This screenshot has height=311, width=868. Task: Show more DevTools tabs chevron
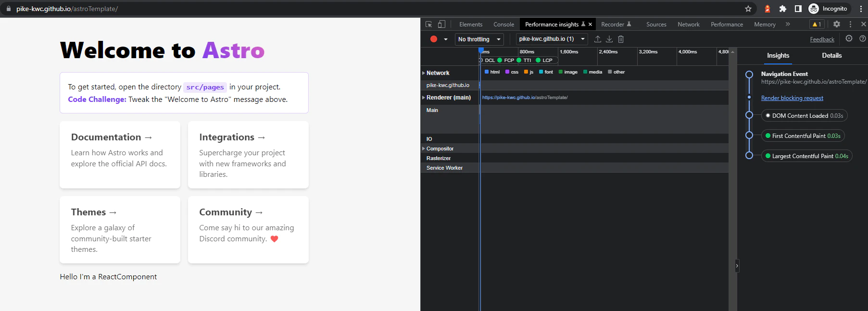click(788, 24)
